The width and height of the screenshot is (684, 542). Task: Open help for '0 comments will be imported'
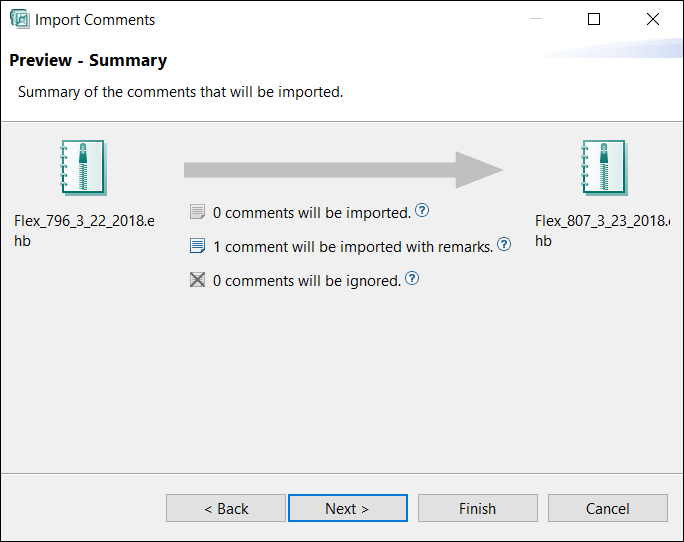(422, 211)
